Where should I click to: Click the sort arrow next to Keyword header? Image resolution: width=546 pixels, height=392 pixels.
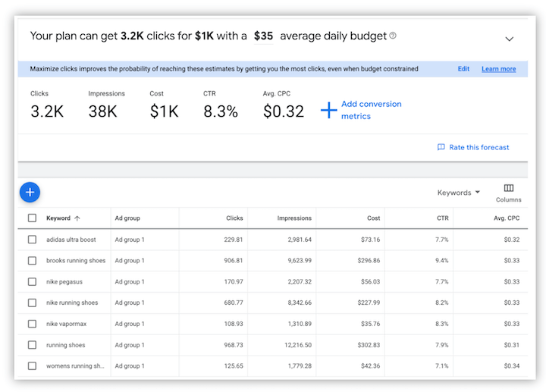click(x=77, y=218)
